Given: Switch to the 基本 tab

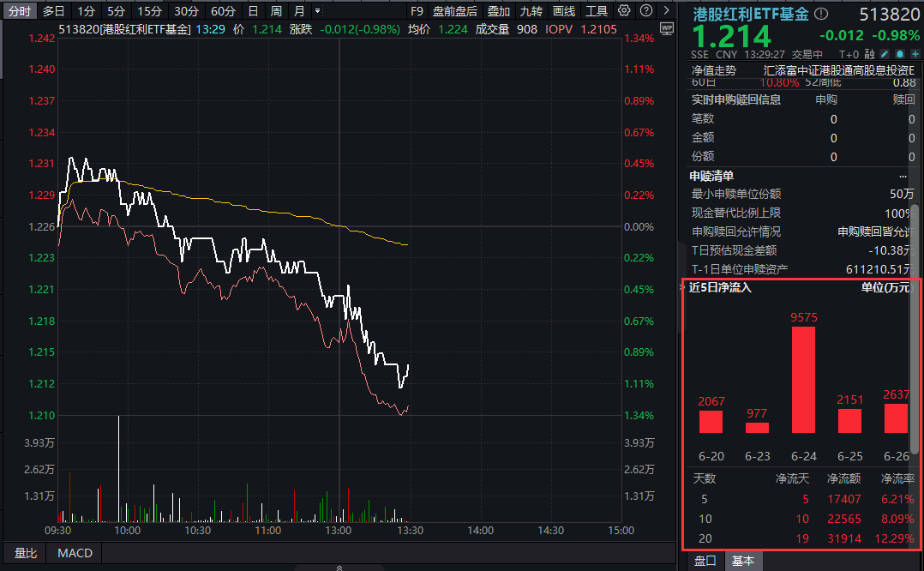Looking at the screenshot, I should 743,562.
